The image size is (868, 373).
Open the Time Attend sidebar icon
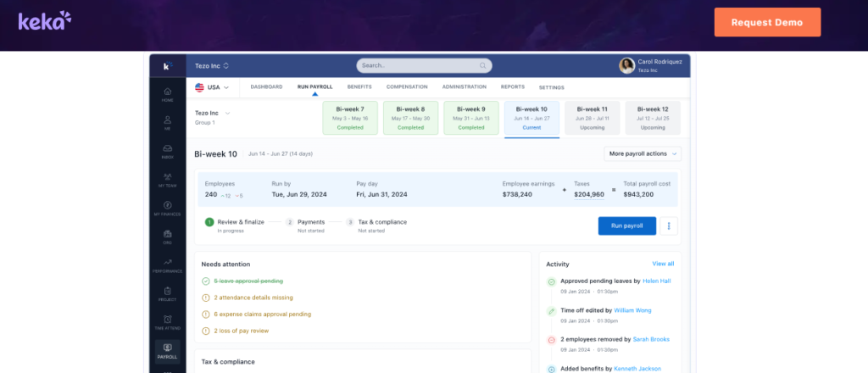coord(168,323)
